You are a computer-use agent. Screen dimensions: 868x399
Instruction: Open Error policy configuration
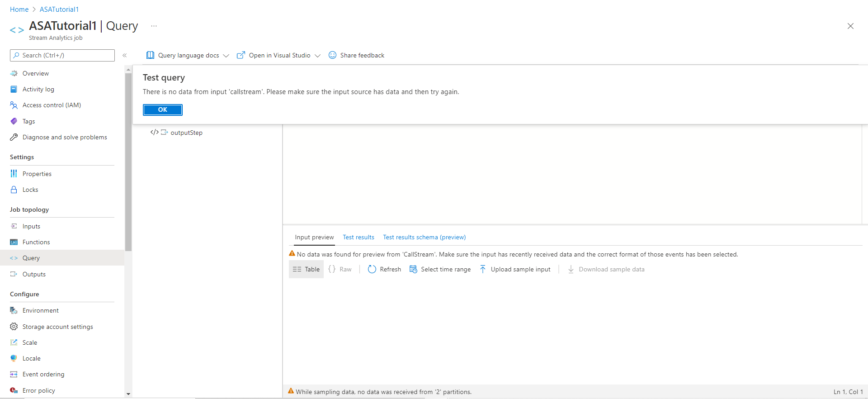pyautogui.click(x=39, y=390)
